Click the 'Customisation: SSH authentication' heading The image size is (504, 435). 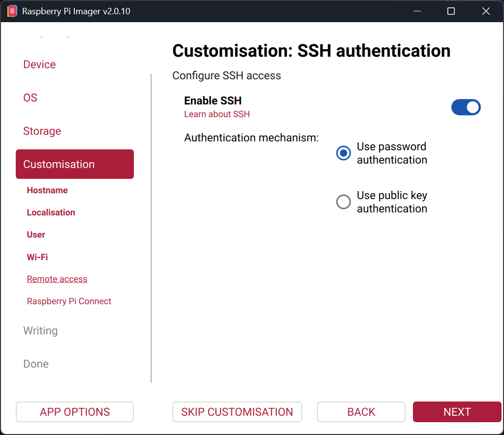tap(312, 51)
